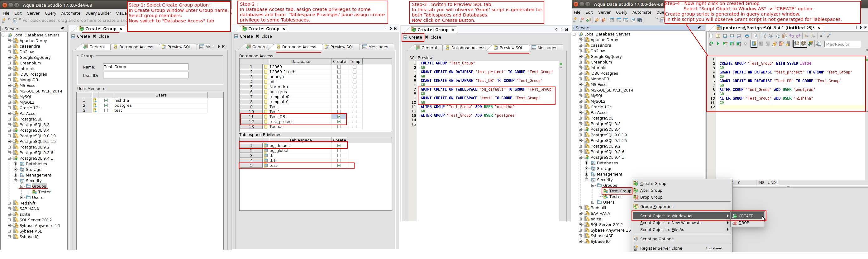Click the Servers panel restore icon in step-4 window
The width and height of the screenshot is (868, 259).
700,28
